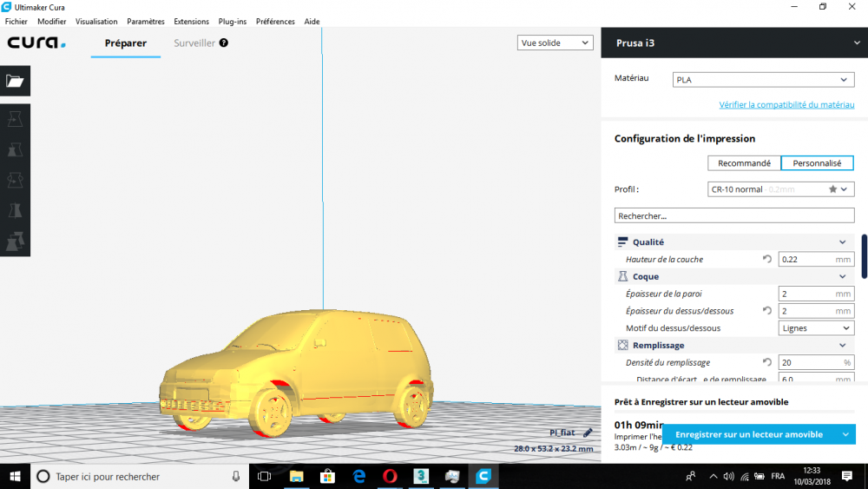Select the Move tool in left toolbar

[x=15, y=119]
